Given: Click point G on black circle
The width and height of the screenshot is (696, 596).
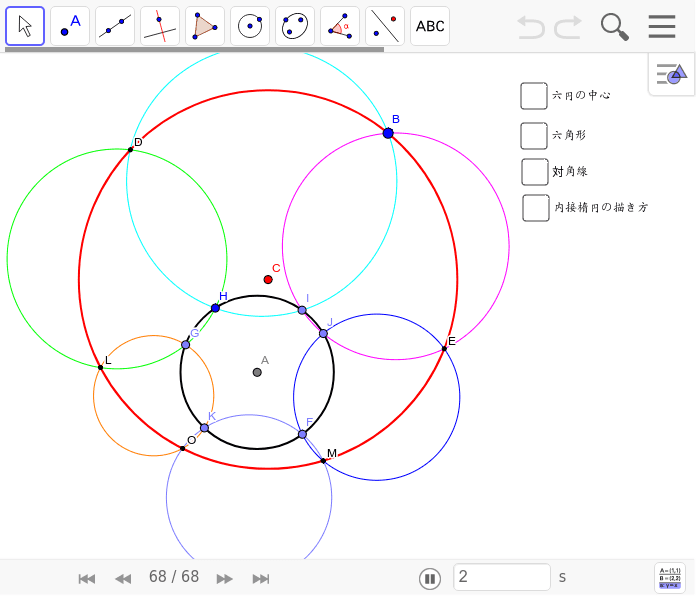Looking at the screenshot, I should coord(186,345).
